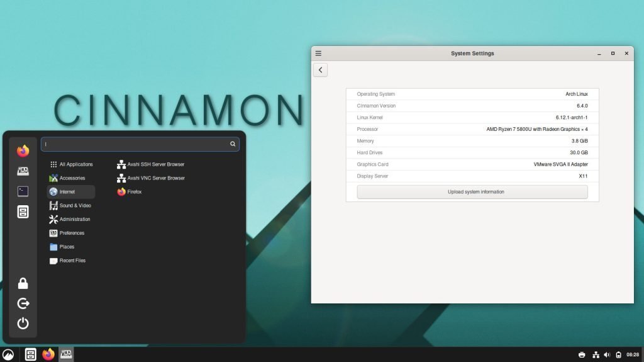Image resolution: width=644 pixels, height=362 pixels.
Task: Launch Terminal from menu favorites sidebar
Action: (x=23, y=191)
